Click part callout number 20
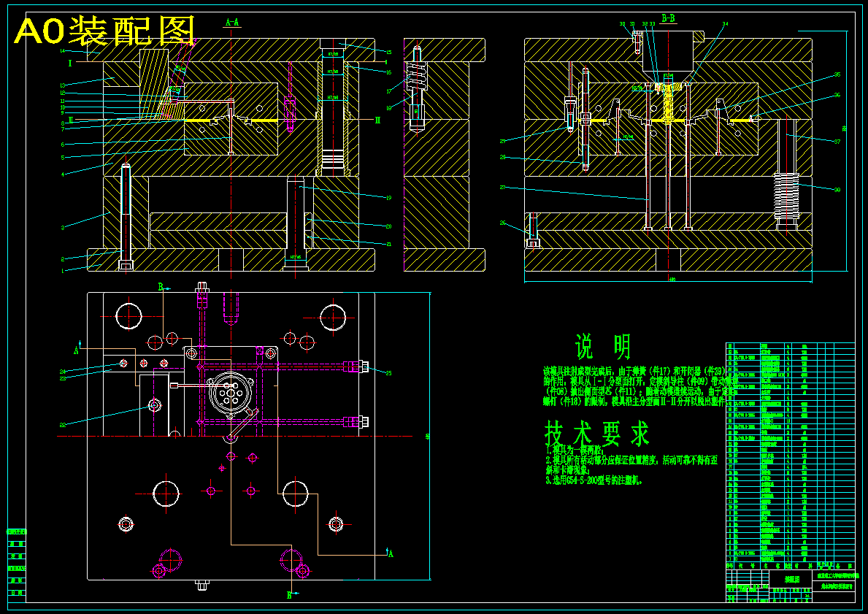Image resolution: width=868 pixels, height=614 pixels. tap(388, 226)
